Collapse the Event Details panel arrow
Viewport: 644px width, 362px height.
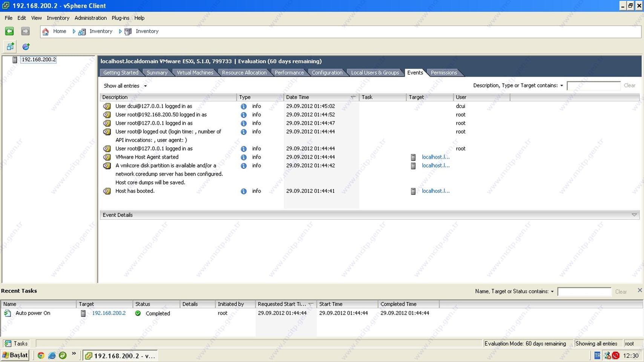click(634, 215)
